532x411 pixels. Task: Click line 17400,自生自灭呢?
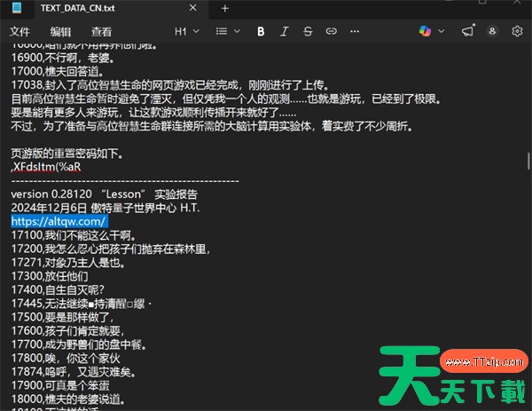click(58, 289)
